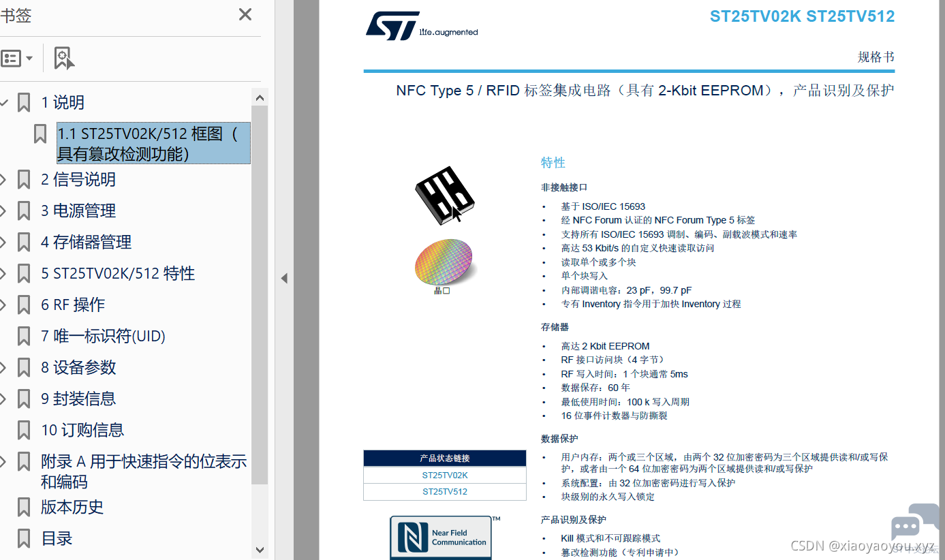The height and width of the screenshot is (560, 945).
Task: Click the ST25TV02K ST25TV512 document title
Action: pos(802,16)
